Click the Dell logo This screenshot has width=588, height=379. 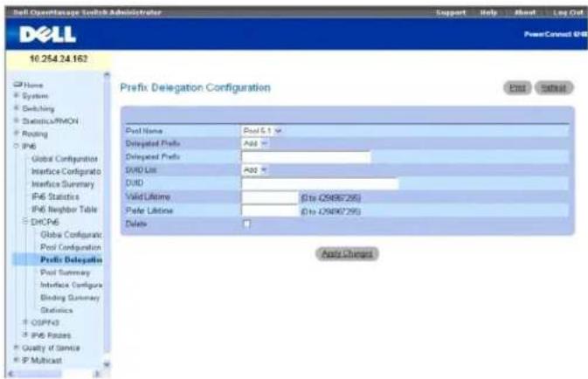48,34
